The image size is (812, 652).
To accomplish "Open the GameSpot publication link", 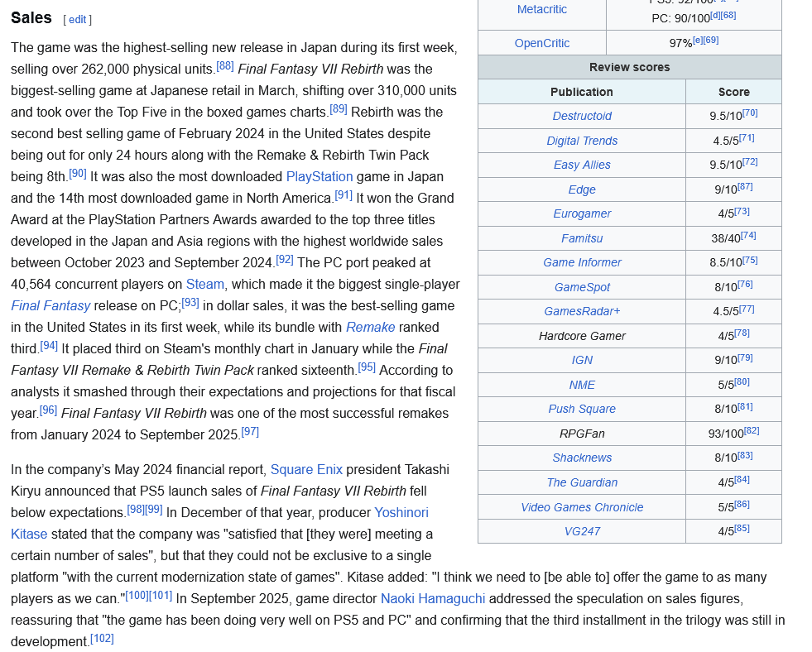I will 582,287.
